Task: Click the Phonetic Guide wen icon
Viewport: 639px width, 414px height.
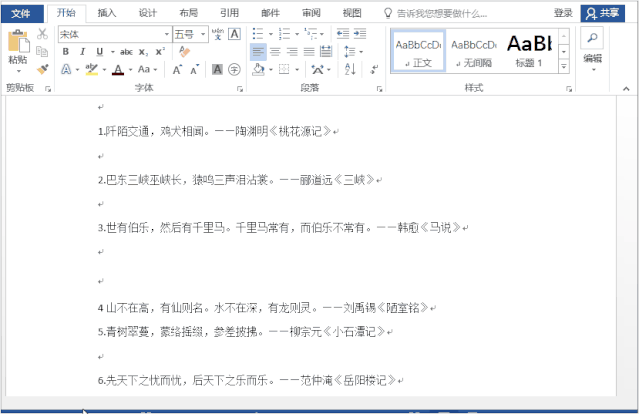Action: pyautogui.click(x=218, y=34)
